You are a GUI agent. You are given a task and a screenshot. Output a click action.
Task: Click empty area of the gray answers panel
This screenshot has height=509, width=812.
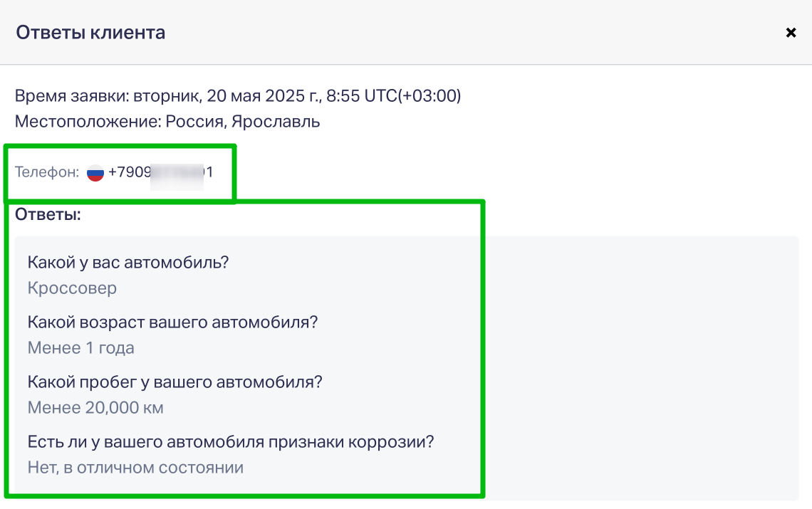click(x=642, y=367)
